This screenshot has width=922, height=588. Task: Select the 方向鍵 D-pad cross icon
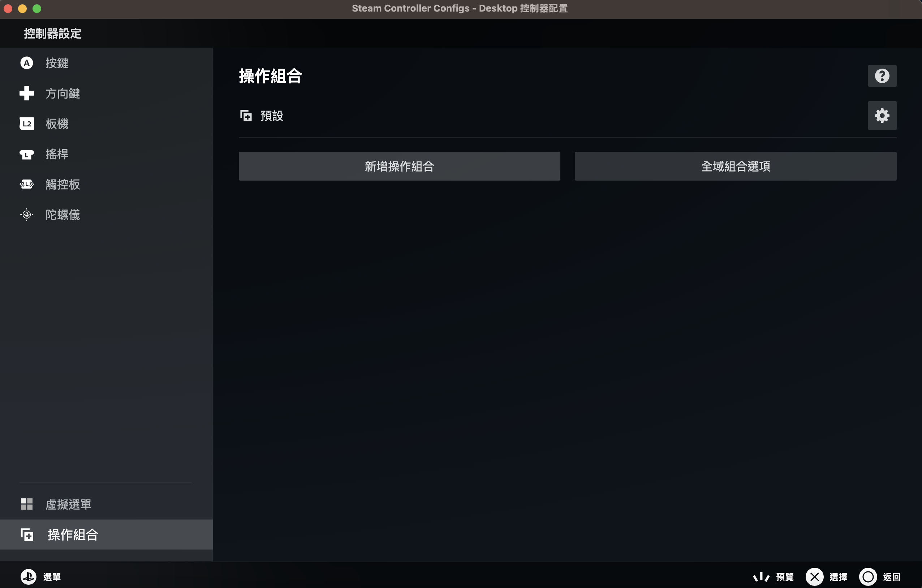(x=26, y=93)
